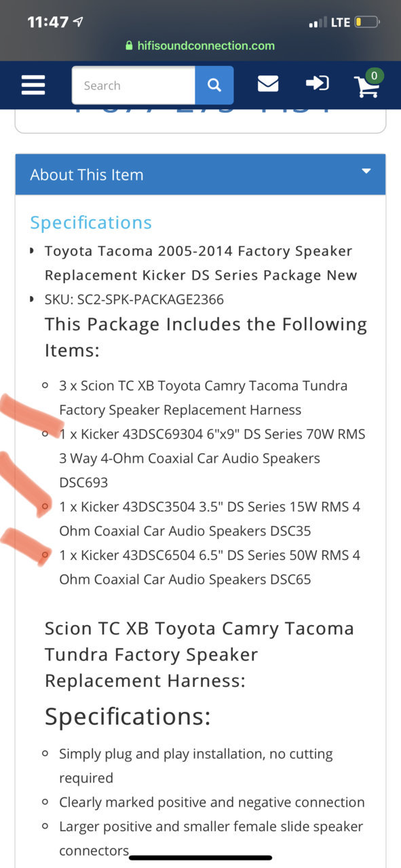
Task: Click the Kicker 43DSC6504 6.5" item text
Action: click(210, 567)
